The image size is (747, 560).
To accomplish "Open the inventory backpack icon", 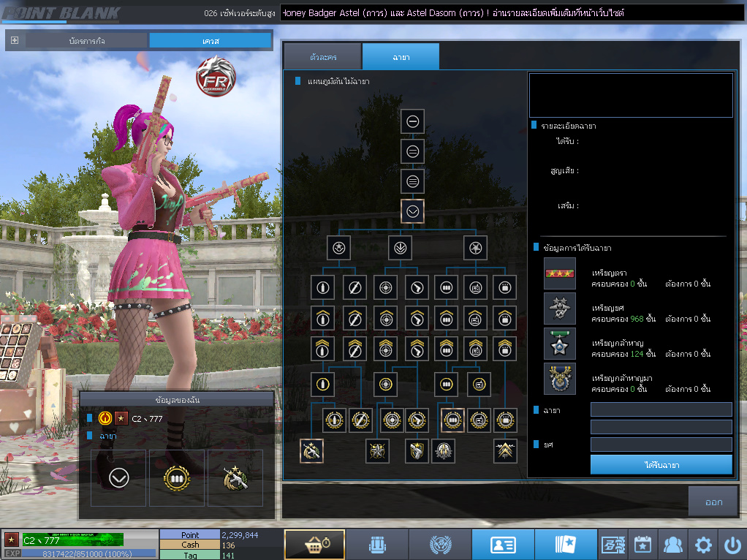I will pyautogui.click(x=377, y=545).
